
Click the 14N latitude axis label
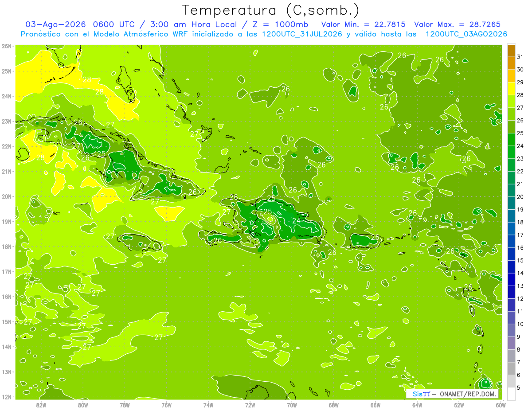(7, 347)
